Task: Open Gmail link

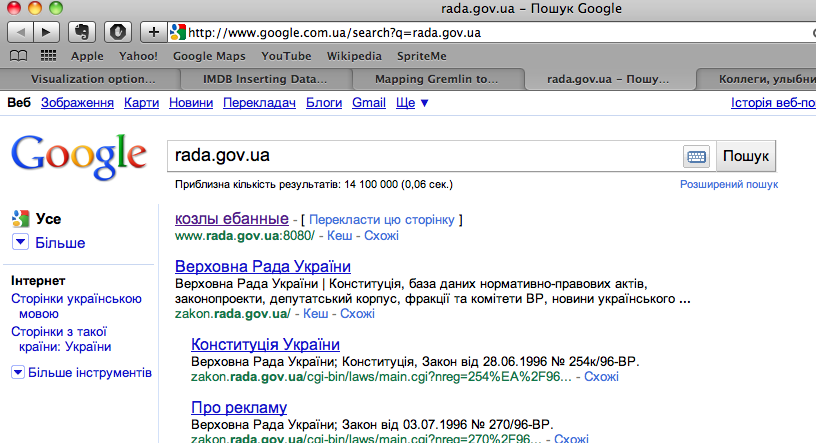Action: (x=369, y=103)
